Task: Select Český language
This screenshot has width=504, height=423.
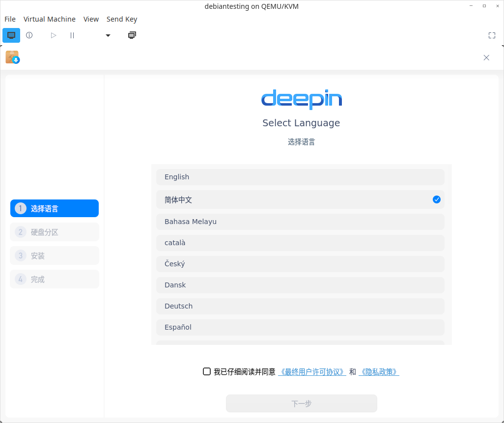Action: 300,264
